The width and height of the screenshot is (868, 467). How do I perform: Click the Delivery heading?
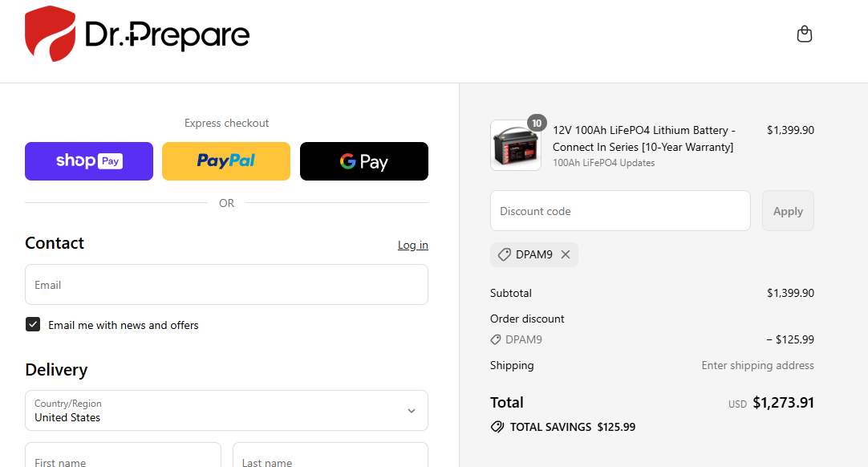pos(56,369)
